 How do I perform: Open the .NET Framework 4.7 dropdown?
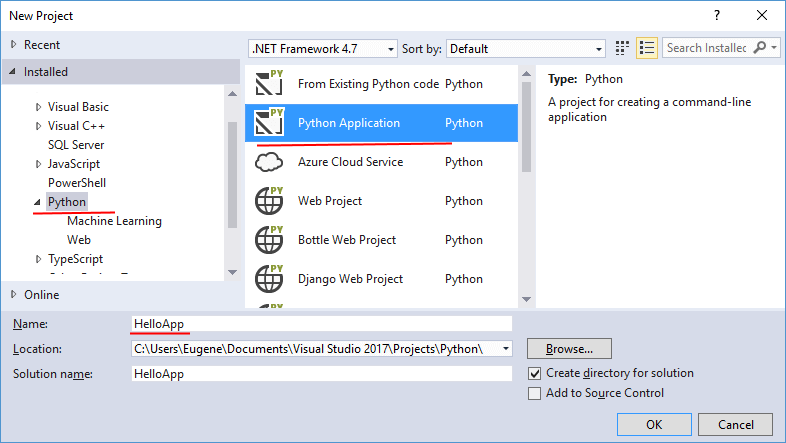pos(323,48)
